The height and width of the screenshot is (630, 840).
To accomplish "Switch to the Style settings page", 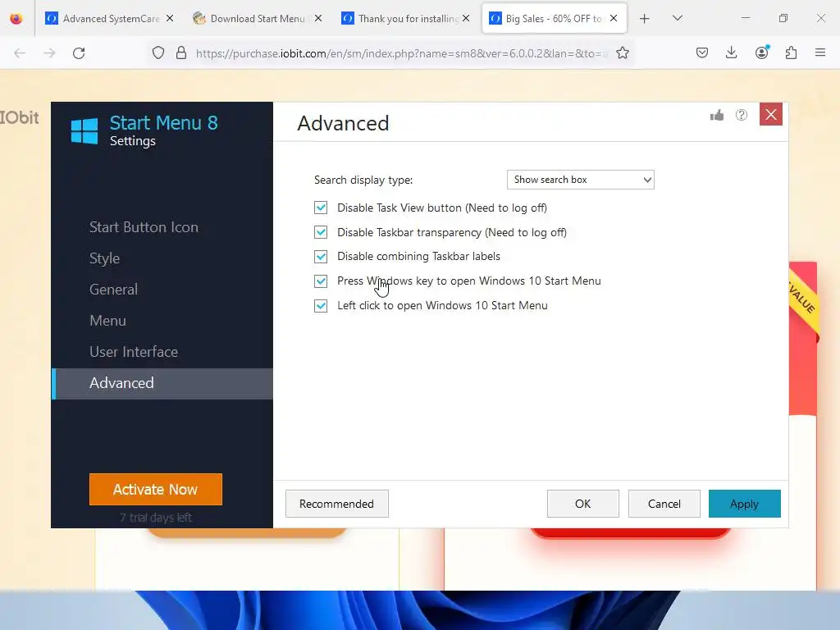I will 104,258.
